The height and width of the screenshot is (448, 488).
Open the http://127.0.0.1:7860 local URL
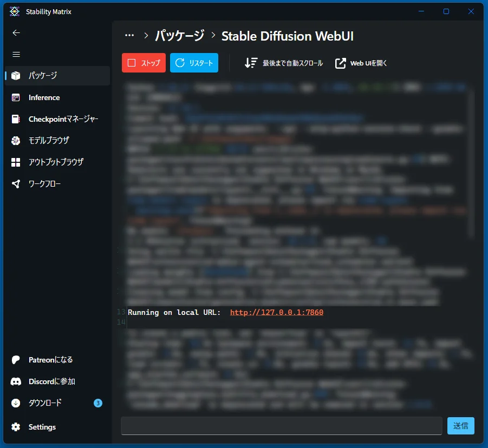[277, 312]
